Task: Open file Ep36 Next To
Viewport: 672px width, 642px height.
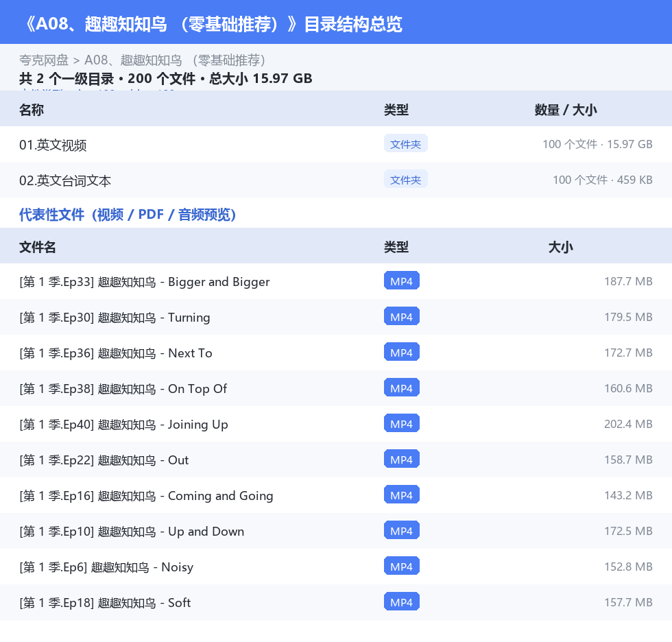Action: tap(336, 353)
